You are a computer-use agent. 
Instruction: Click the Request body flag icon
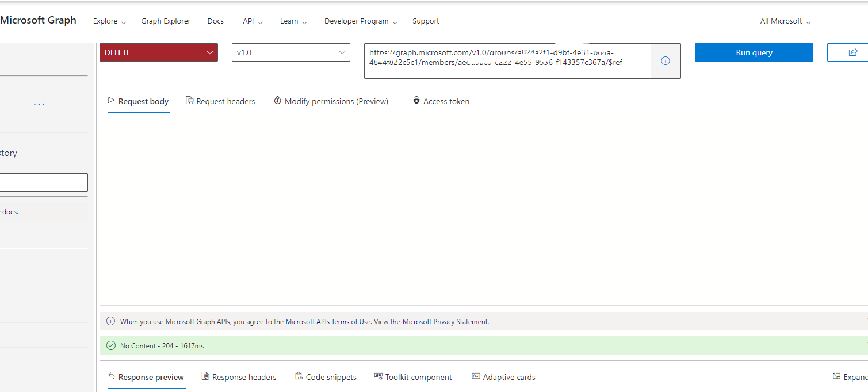[x=110, y=100]
